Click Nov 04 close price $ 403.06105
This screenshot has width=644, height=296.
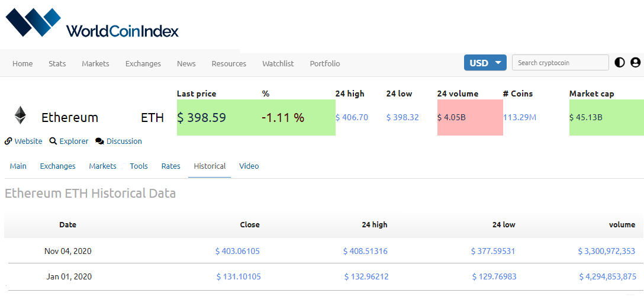pyautogui.click(x=237, y=251)
